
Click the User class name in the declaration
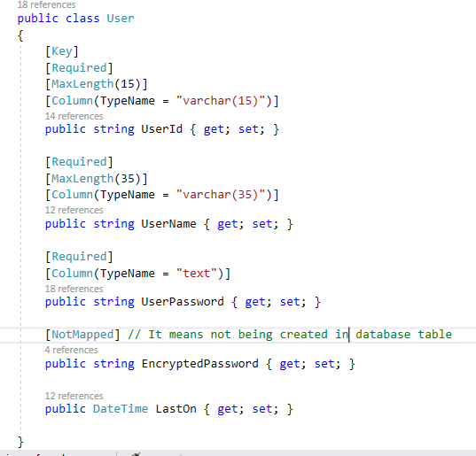[x=121, y=19]
